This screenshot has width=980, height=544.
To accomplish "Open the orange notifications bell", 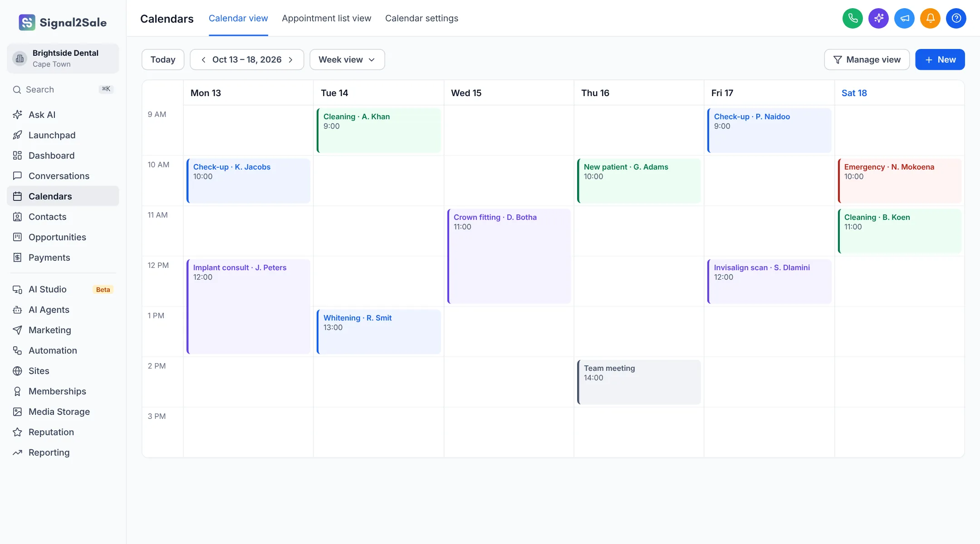I will click(x=930, y=18).
